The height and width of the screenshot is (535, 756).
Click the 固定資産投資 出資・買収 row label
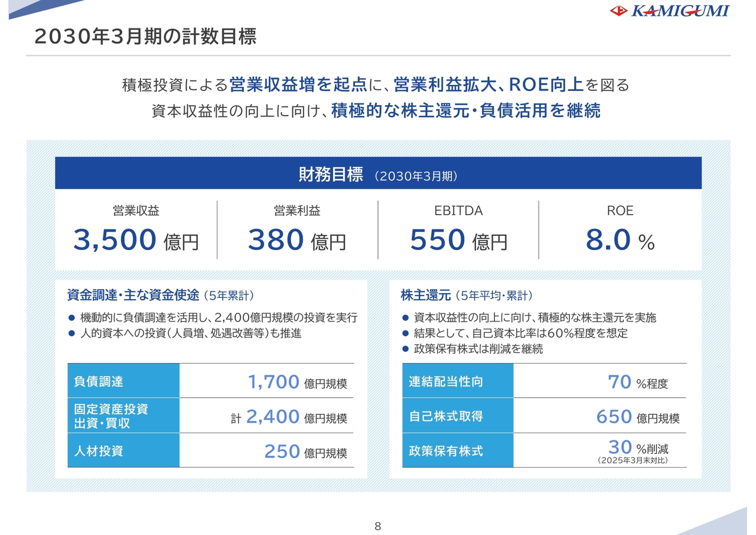123,416
